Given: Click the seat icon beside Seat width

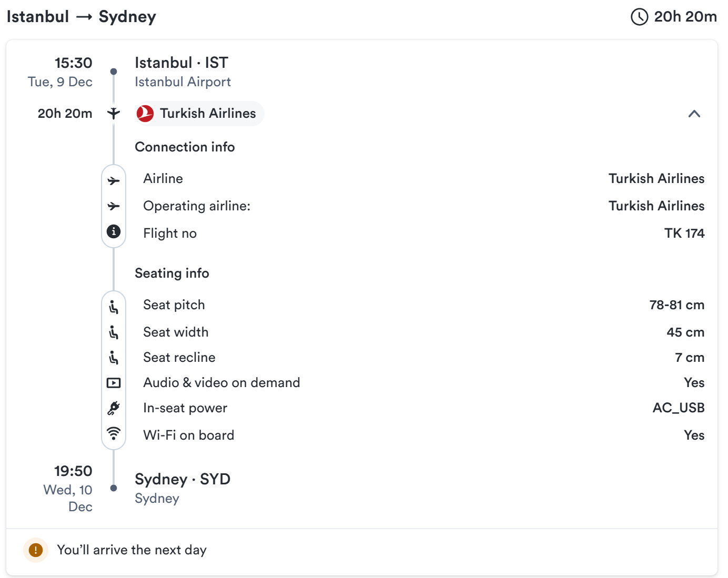Looking at the screenshot, I should tap(114, 332).
